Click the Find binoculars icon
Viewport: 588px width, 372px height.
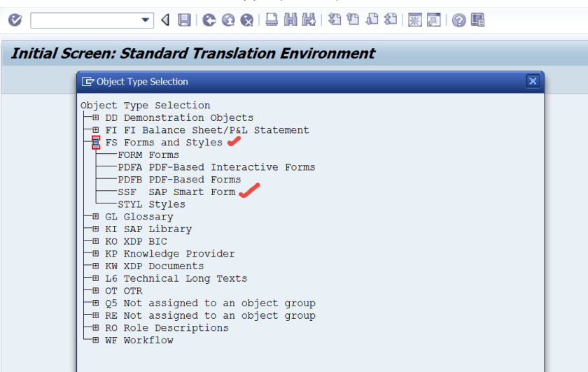click(290, 20)
